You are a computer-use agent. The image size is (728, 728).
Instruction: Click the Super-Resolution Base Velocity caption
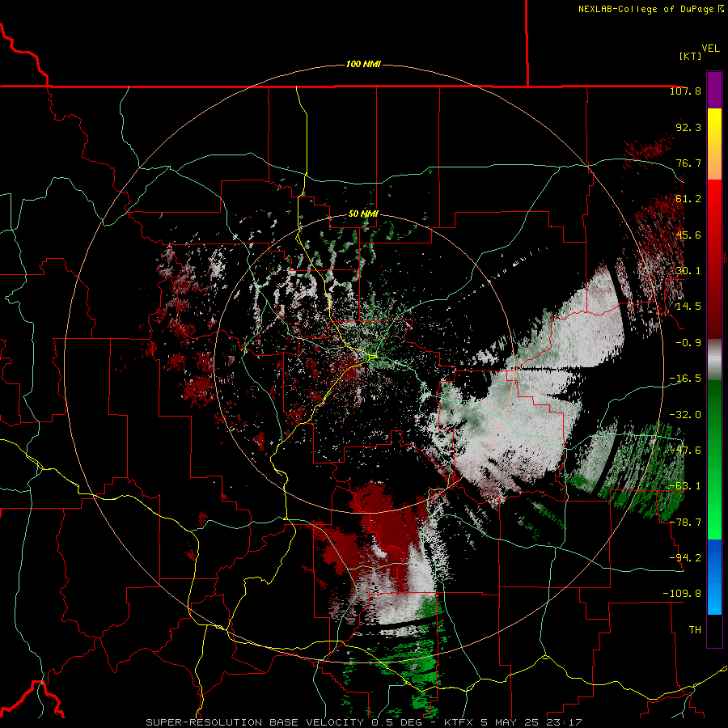[364, 722]
